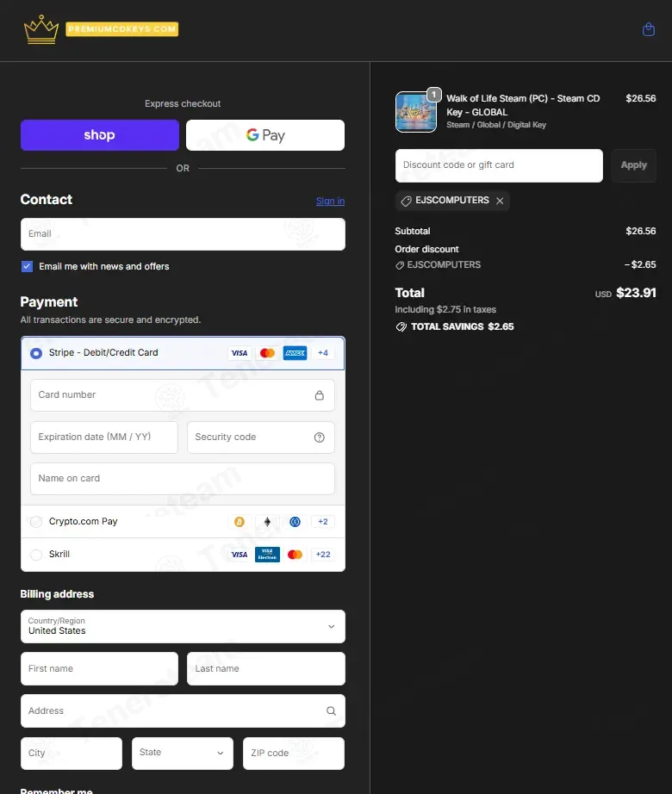Click the Discount code or gift card field
This screenshot has height=794, width=672.
pyautogui.click(x=499, y=165)
